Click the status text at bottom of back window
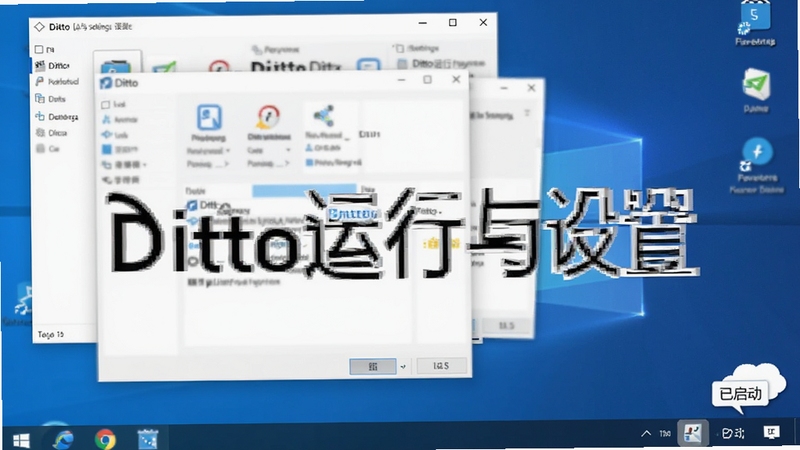The image size is (800, 450). click(x=51, y=335)
